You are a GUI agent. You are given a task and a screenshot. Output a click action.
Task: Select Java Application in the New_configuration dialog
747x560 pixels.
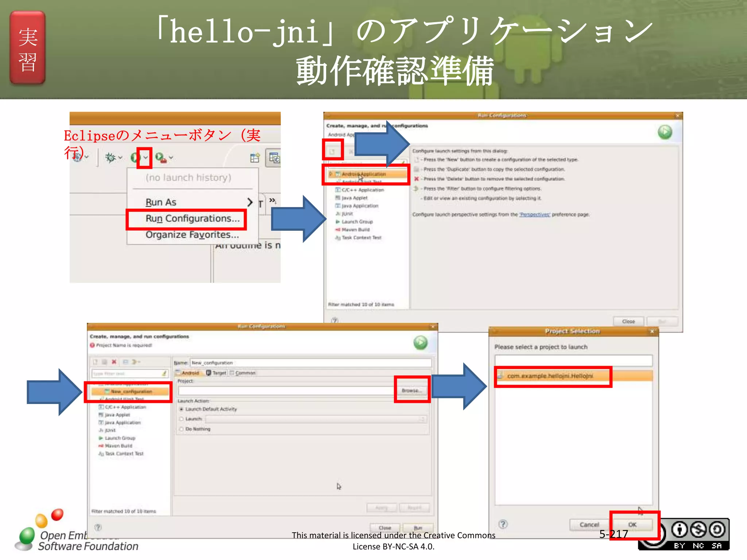(x=120, y=423)
